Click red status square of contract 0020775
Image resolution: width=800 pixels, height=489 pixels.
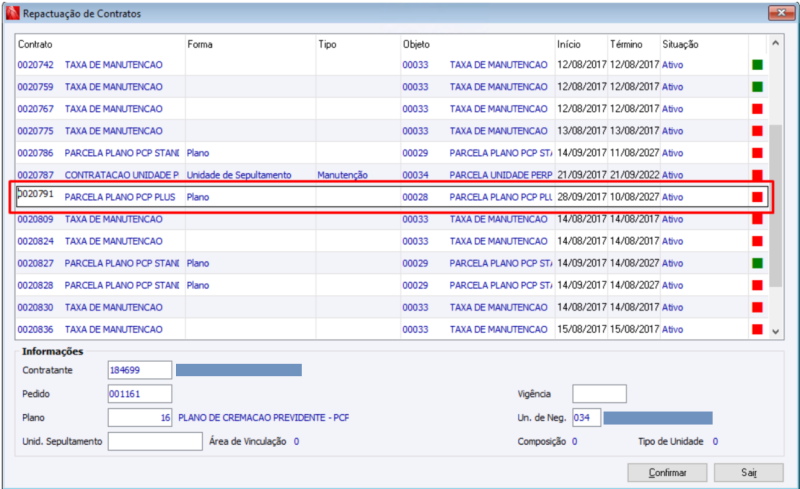pos(757,131)
